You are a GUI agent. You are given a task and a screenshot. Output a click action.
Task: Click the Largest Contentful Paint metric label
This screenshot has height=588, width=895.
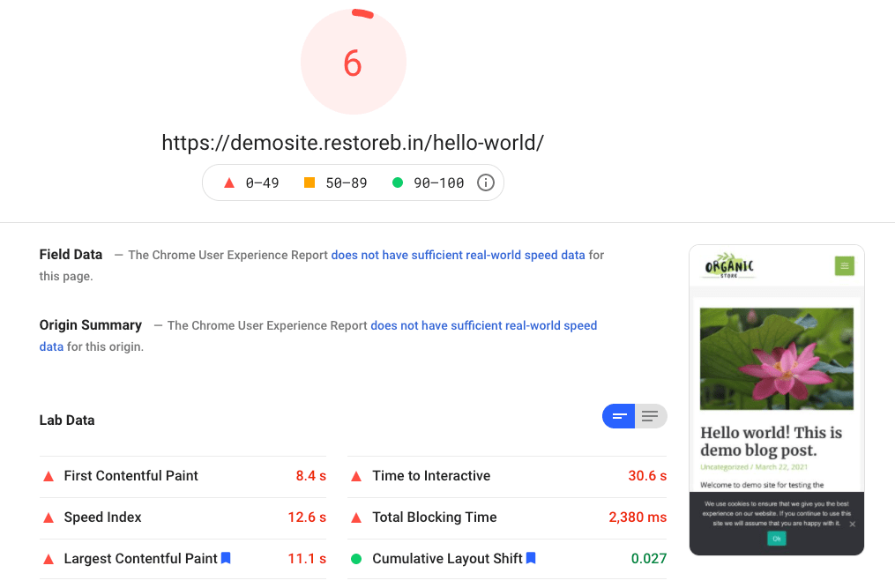point(140,558)
